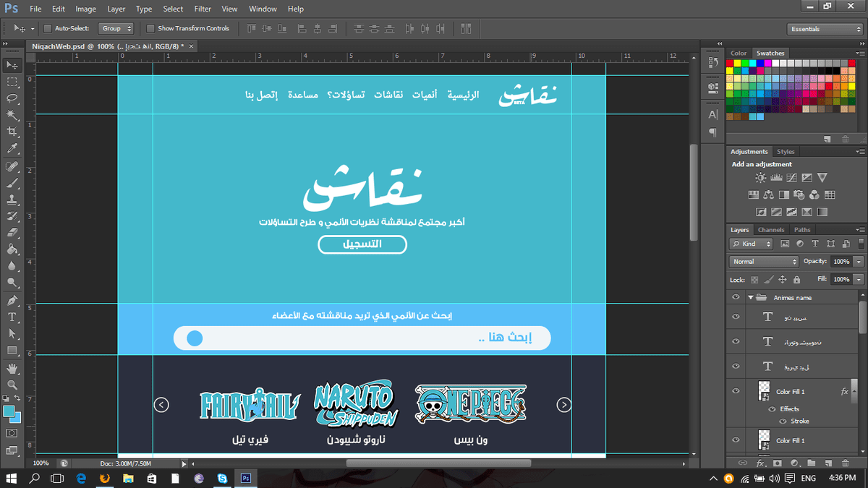Switch to the Styles panel tab

[x=786, y=152]
